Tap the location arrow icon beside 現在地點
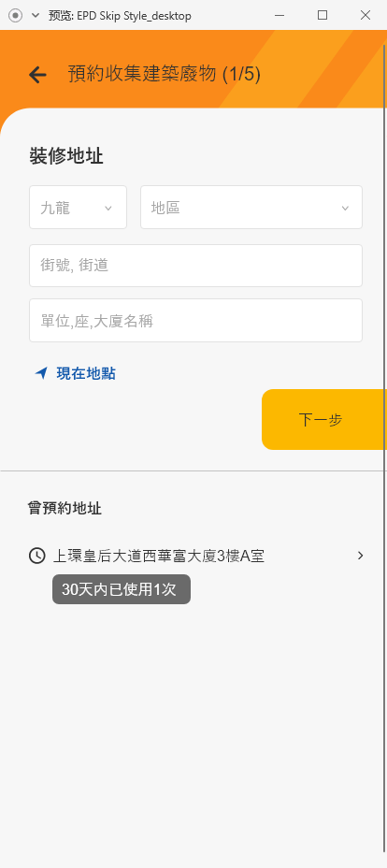The width and height of the screenshot is (387, 868). pyautogui.click(x=41, y=373)
